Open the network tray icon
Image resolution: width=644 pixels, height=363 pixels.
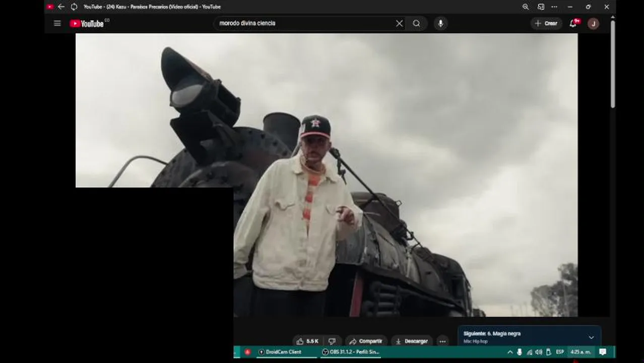point(529,352)
